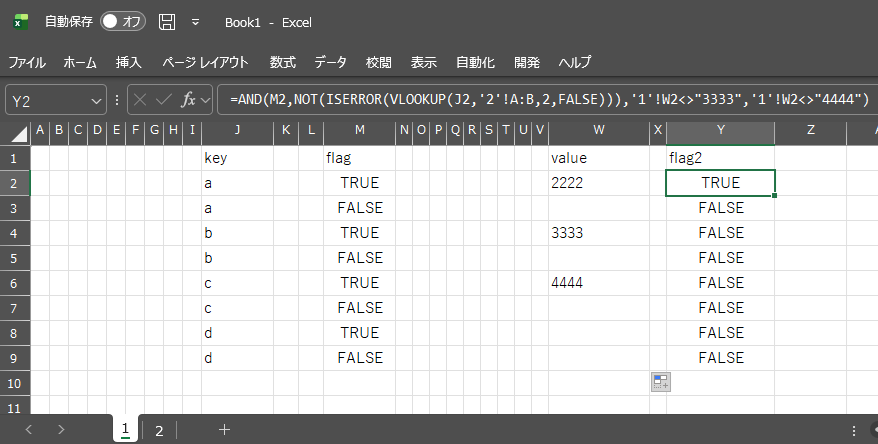Click into the formula bar text

click(549, 100)
